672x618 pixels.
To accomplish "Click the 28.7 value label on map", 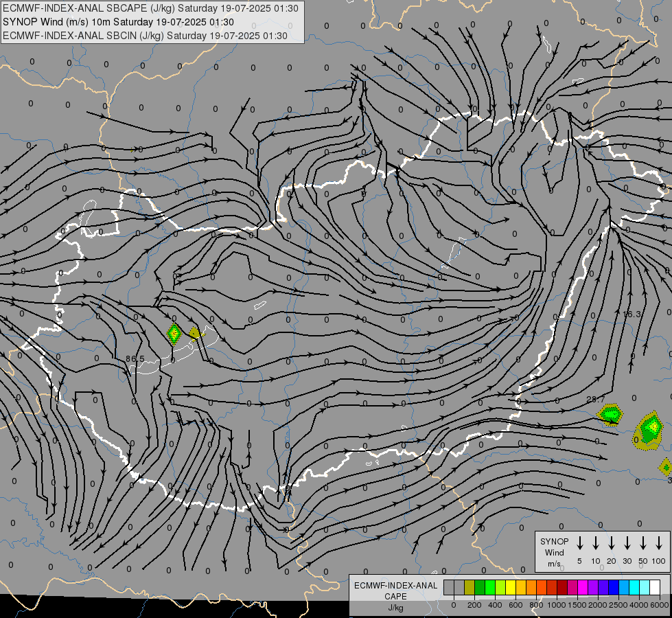I will (x=596, y=399).
